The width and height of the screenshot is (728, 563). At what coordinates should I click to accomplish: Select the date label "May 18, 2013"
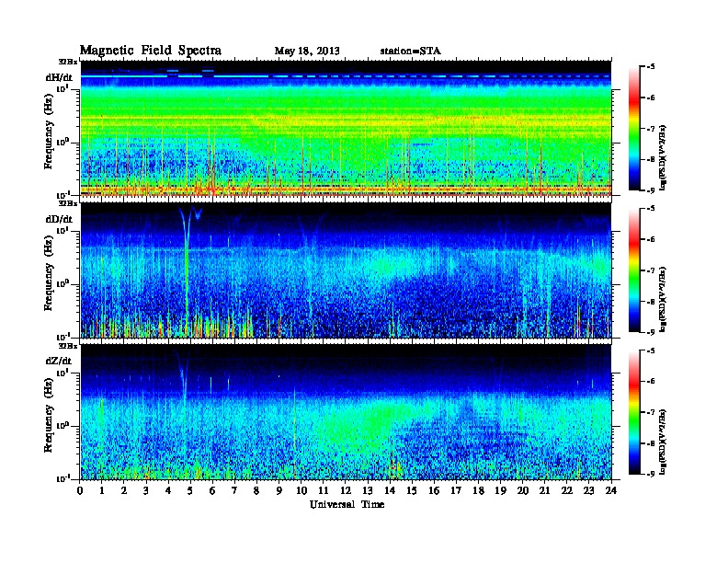point(307,51)
